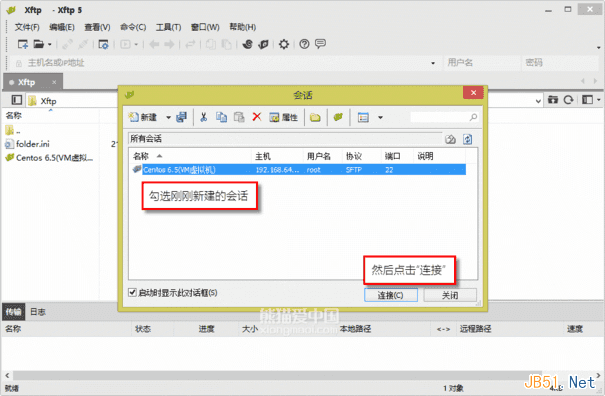Click the 关闭 close button in dialog
605x396 pixels.
click(450, 295)
